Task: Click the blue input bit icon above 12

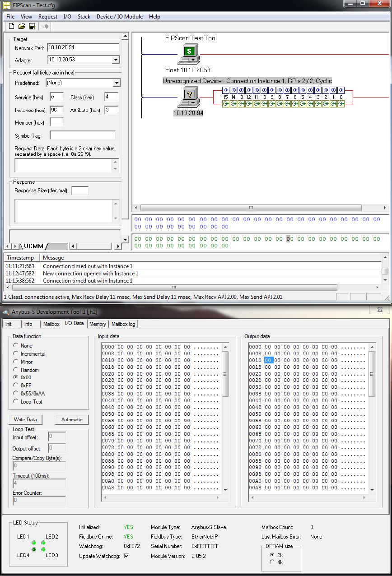Action: [249, 90]
